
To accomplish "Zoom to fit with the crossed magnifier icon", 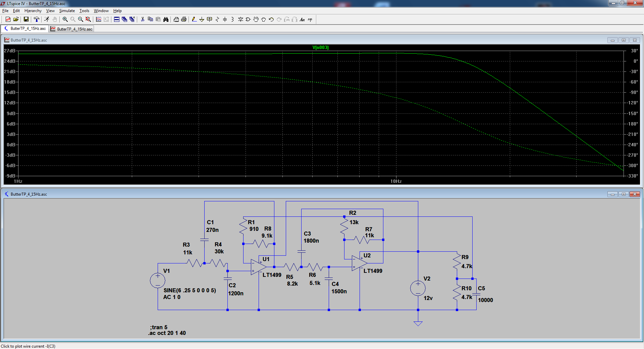I will [x=88, y=19].
